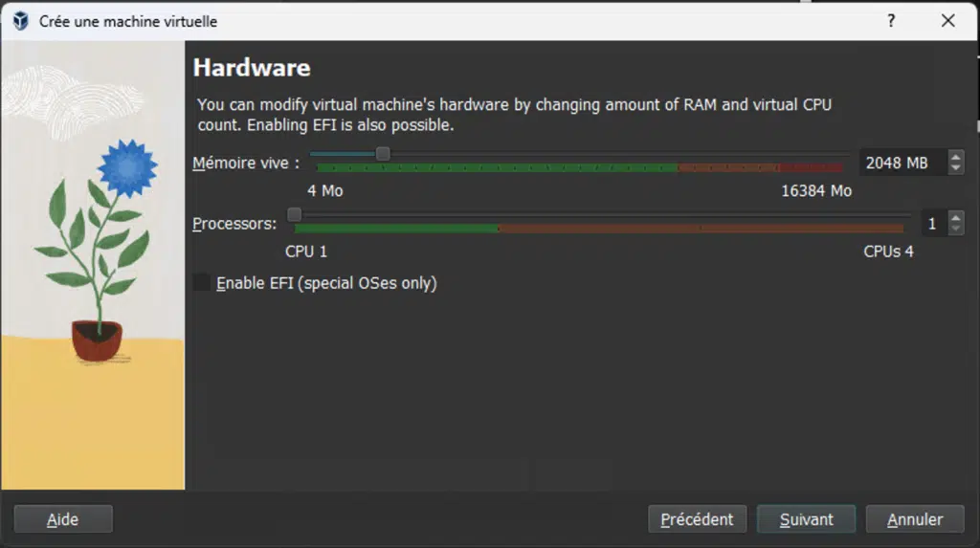Viewport: 980px width, 548px height.
Task: Click the red zone of memory slider
Action: (811, 167)
